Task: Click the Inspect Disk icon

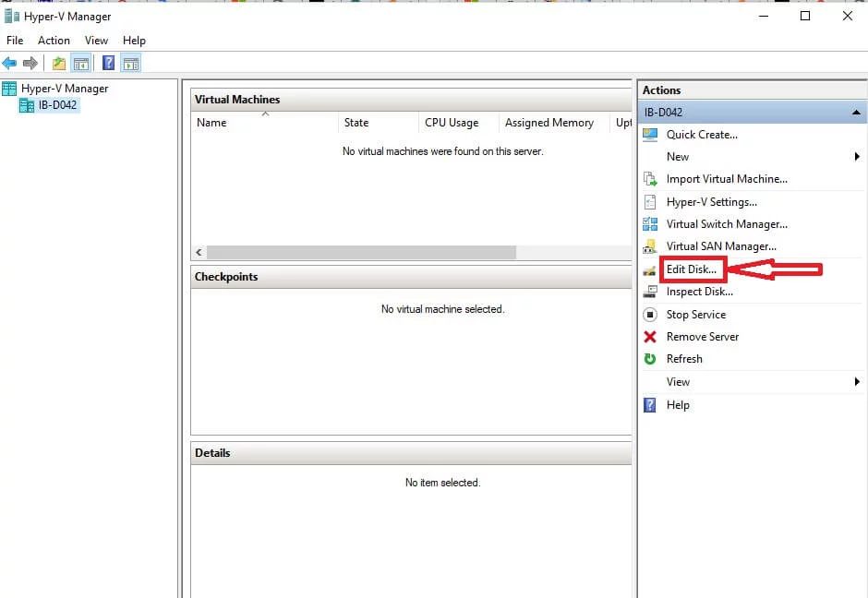Action: [650, 292]
